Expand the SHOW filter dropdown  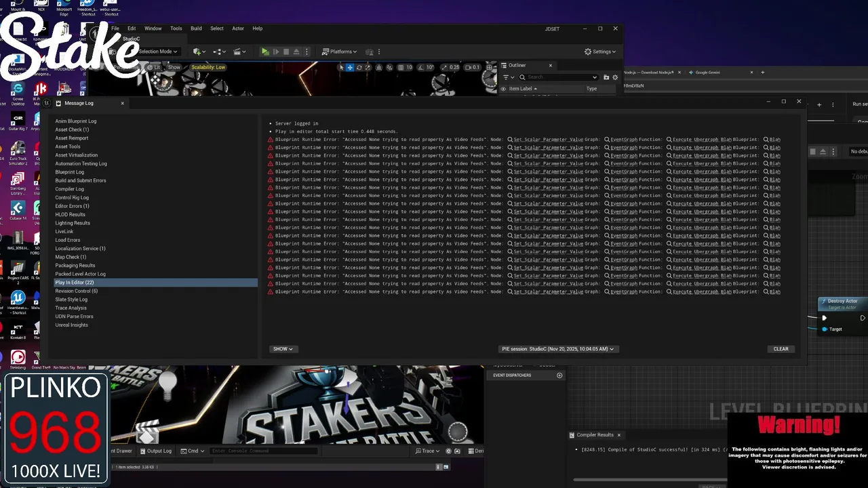click(283, 349)
